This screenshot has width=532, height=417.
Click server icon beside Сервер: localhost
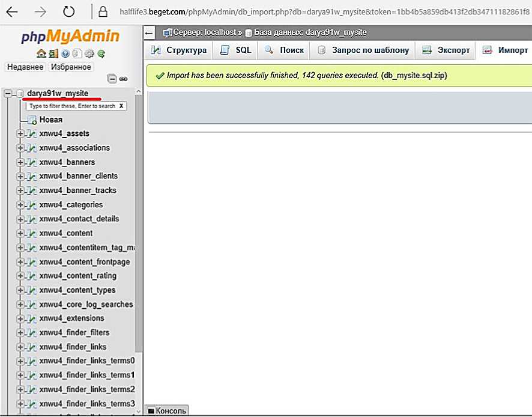[168, 32]
